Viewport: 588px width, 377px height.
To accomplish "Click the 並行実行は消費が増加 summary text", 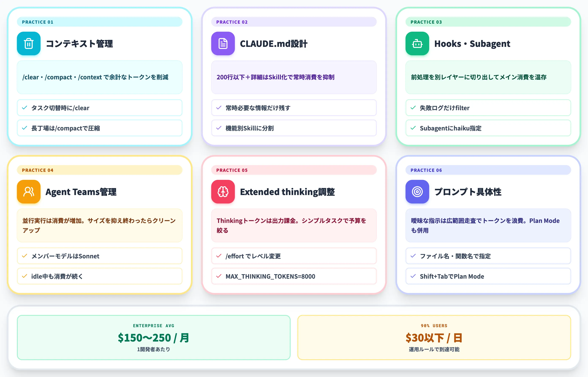I will [x=99, y=225].
